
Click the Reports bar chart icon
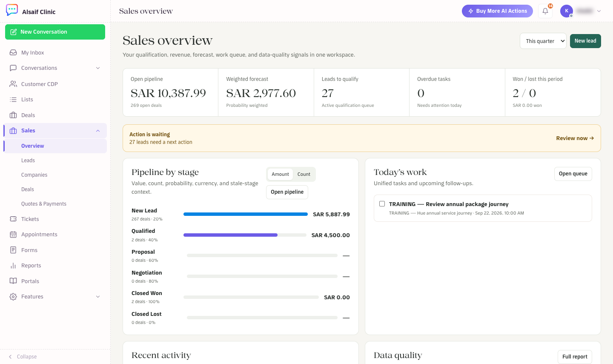(13, 266)
